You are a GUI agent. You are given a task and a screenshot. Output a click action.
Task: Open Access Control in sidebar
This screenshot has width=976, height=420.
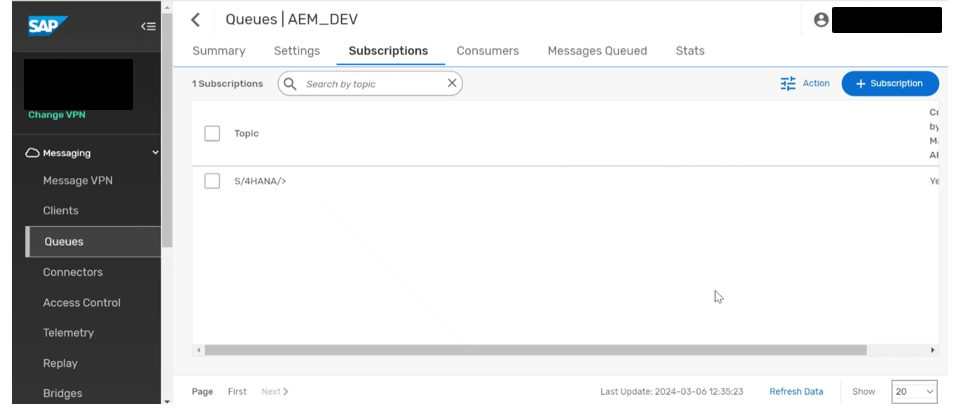pos(82,302)
